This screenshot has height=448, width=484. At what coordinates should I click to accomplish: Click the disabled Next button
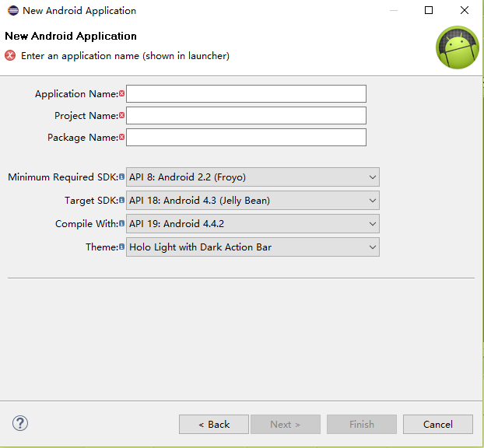tap(286, 424)
